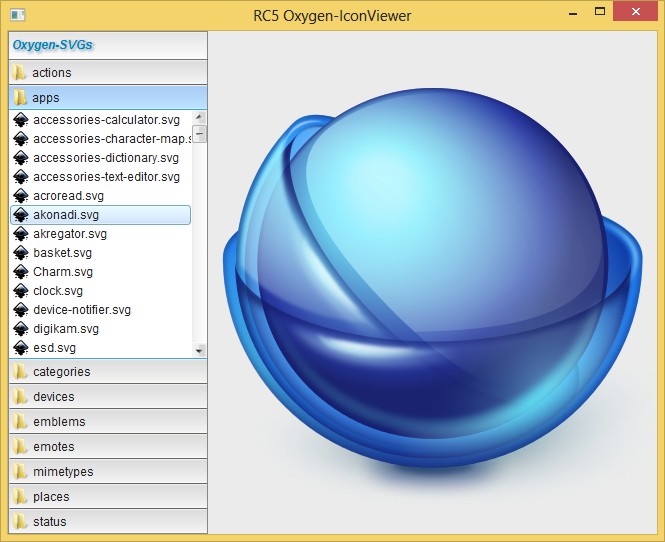Click the folder icon on the actions pane
Screen dimensions: 665x542
pos(19,73)
